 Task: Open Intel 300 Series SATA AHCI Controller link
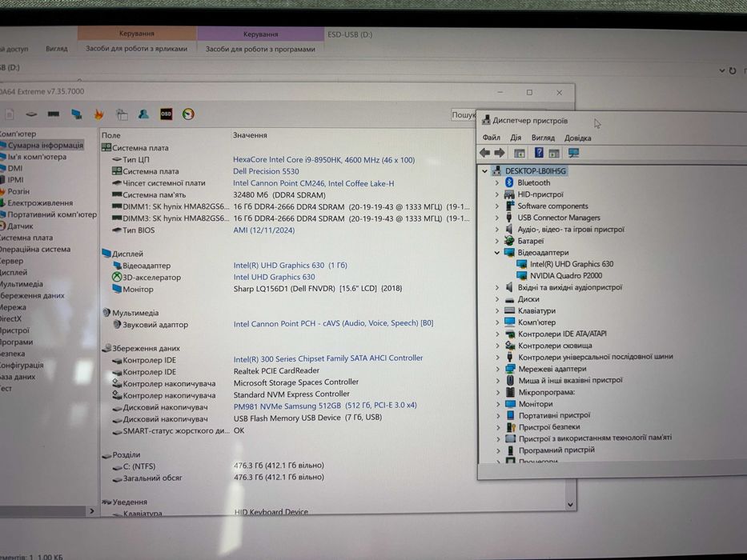pos(327,358)
